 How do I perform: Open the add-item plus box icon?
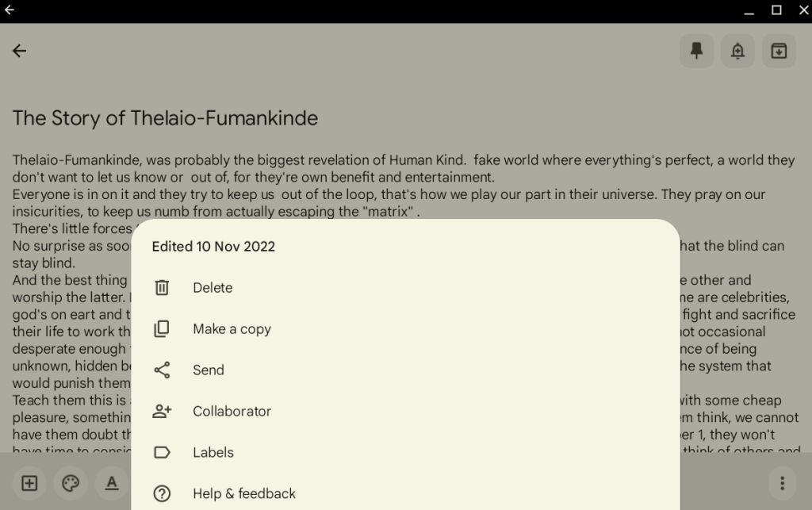[29, 483]
